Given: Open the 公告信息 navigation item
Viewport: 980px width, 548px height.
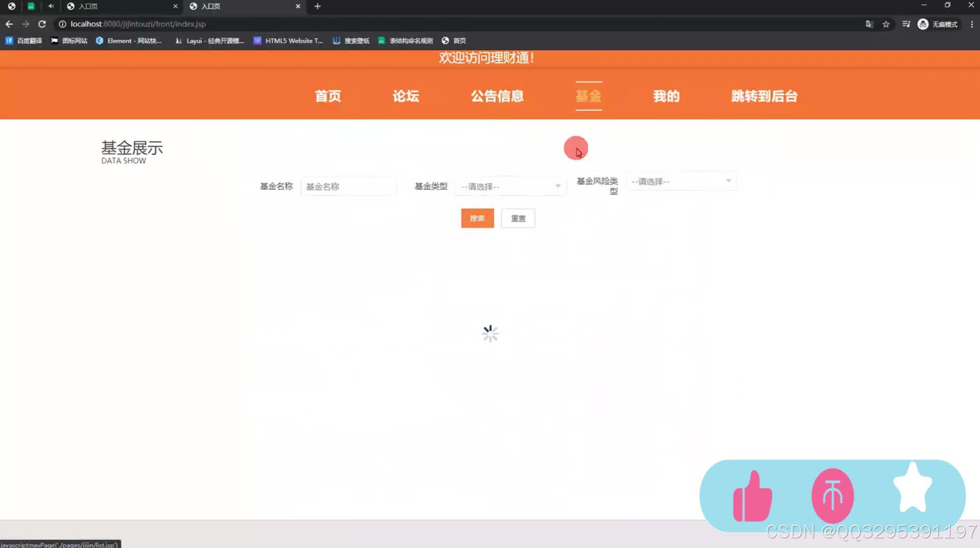Looking at the screenshot, I should coord(497,96).
